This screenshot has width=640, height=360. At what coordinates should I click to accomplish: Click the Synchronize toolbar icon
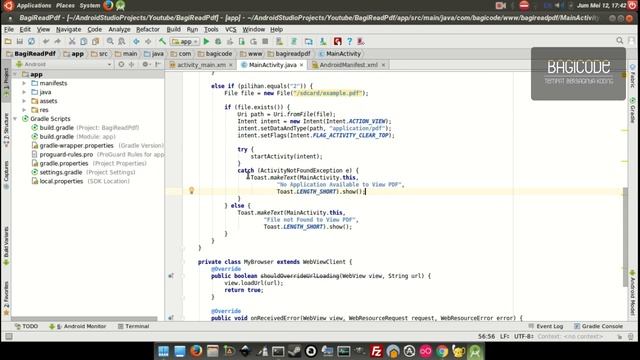(x=31, y=41)
